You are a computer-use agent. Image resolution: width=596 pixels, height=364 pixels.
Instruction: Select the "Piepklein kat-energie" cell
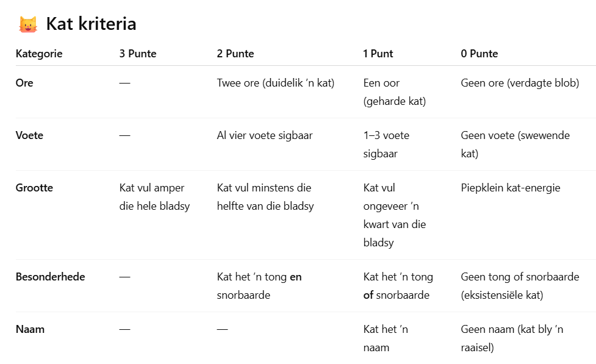tap(511, 188)
